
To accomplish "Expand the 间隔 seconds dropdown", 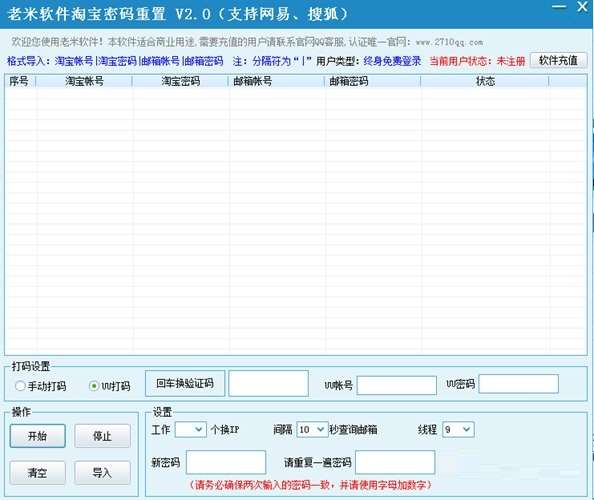I will 312,430.
